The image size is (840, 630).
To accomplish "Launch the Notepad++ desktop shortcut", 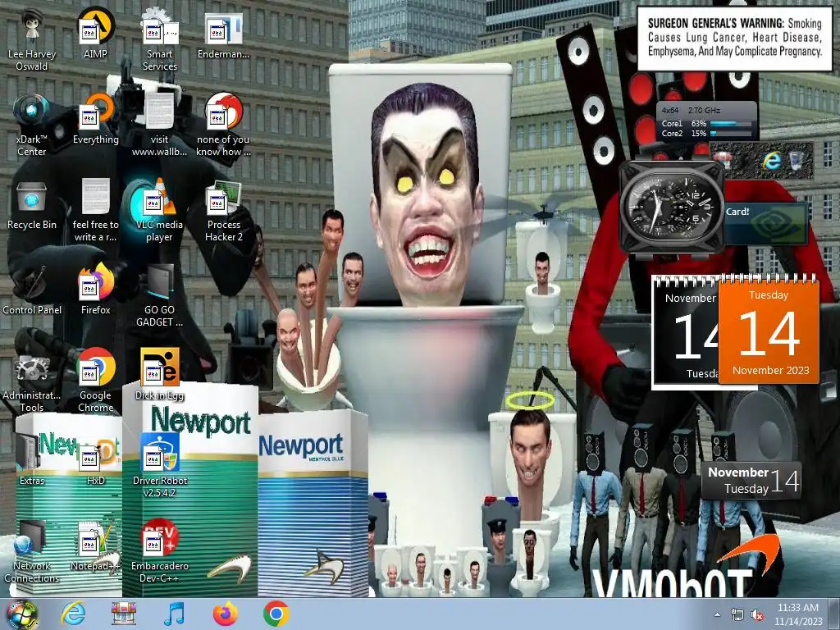I will click(x=95, y=546).
